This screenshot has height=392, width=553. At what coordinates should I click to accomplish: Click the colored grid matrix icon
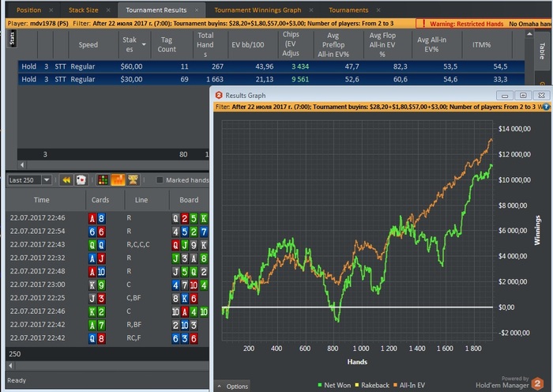pos(103,180)
